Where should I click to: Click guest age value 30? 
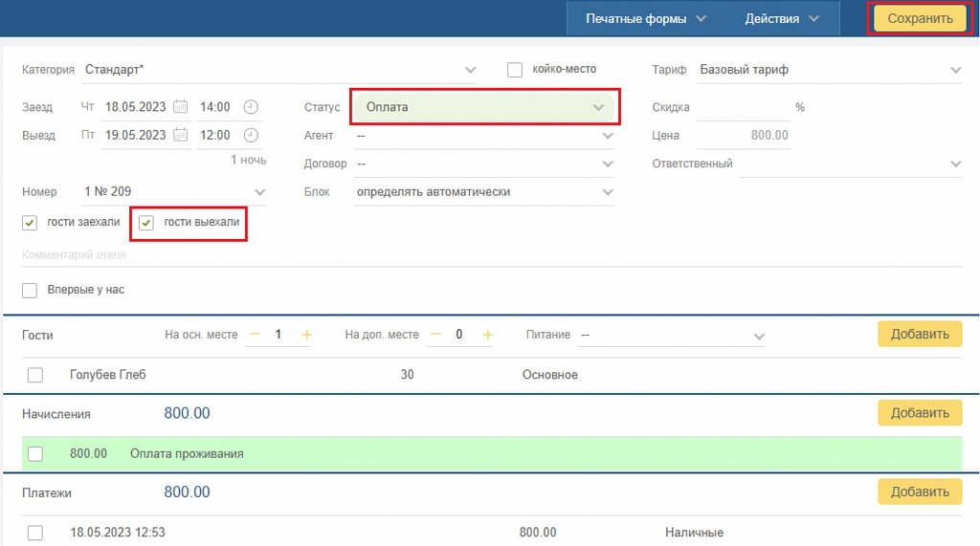click(x=407, y=375)
